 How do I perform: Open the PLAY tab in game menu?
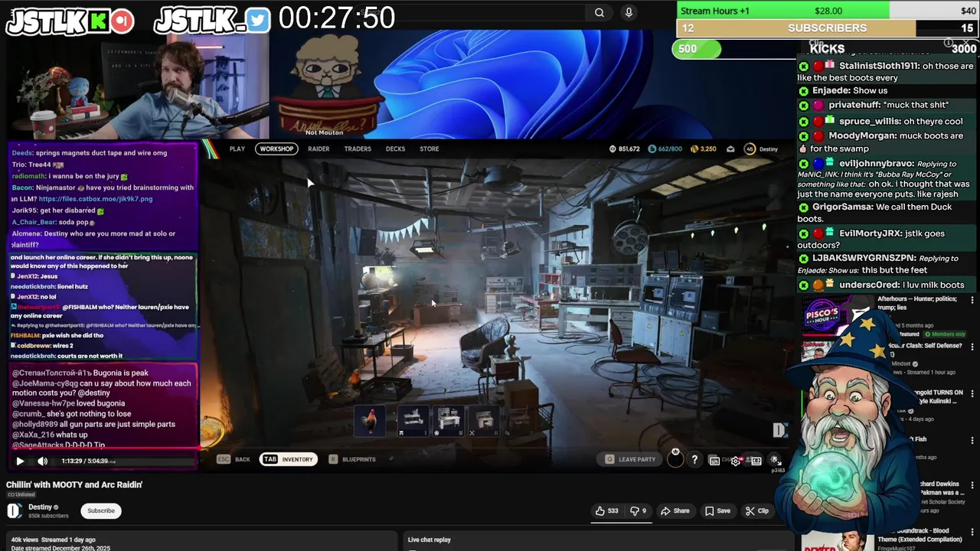tap(237, 148)
